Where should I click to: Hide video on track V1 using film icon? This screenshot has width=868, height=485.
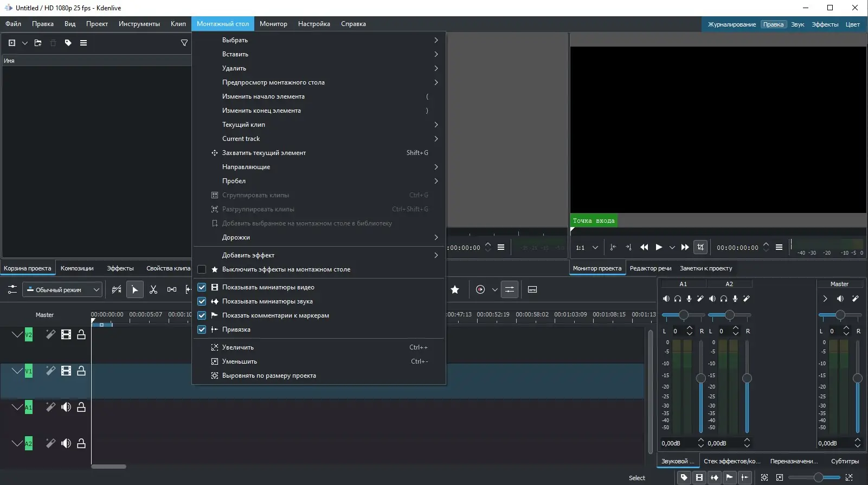66,371
